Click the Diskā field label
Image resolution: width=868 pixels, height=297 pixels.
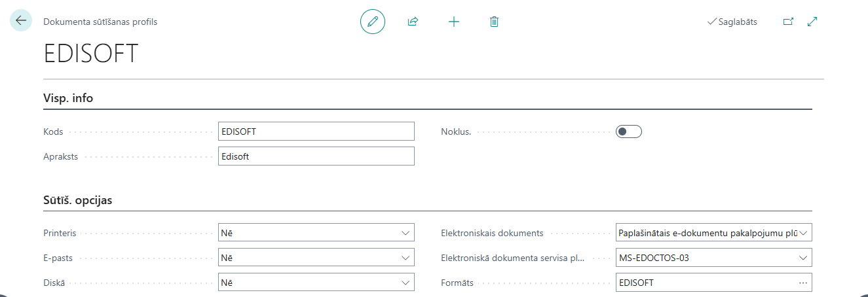[x=54, y=283]
